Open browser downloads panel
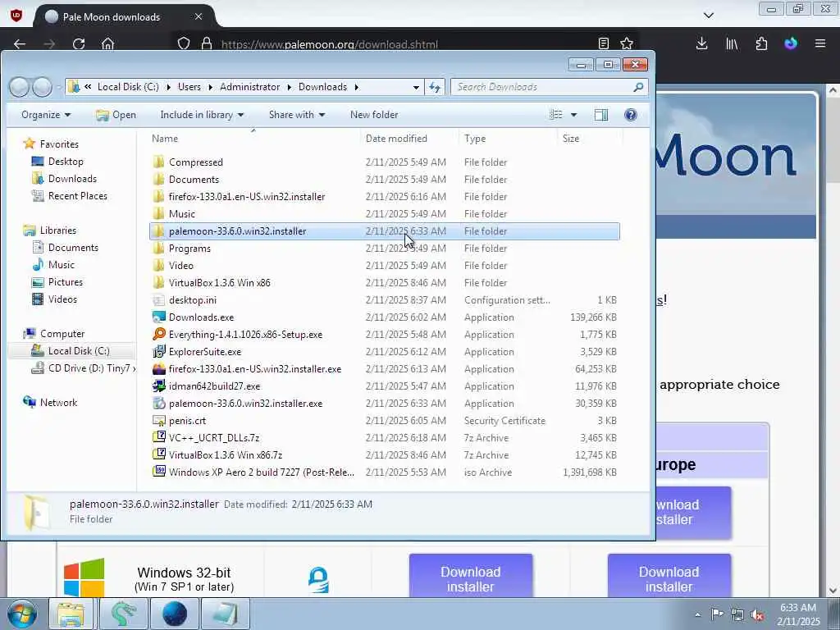Screen dimensions: 840x630 [x=701, y=43]
